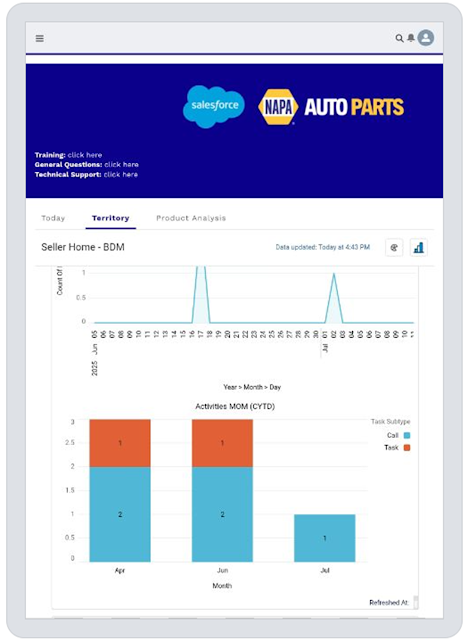Image resolution: width=468 pixels, height=640 pixels.
Task: Click the search magnifier icon
Action: pos(399,38)
